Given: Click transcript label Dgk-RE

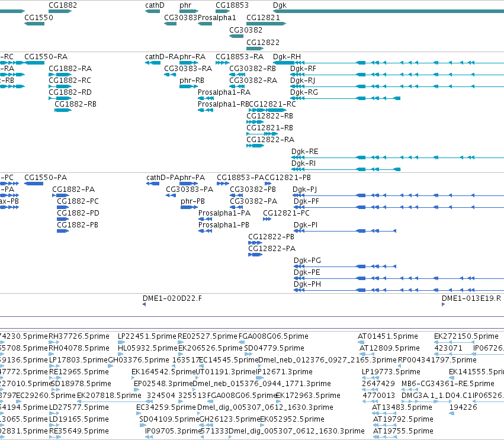Looking at the screenshot, I should point(305,152).
